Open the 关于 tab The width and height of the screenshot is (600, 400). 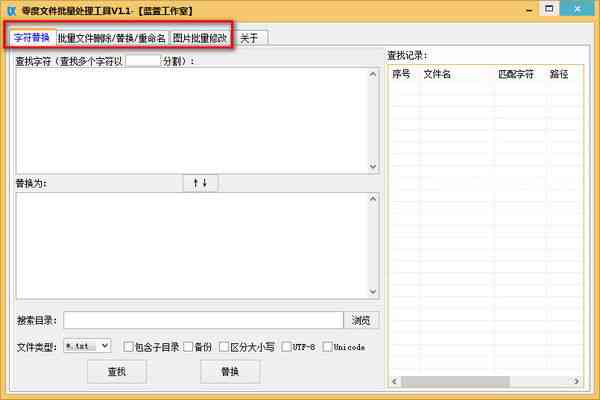[249, 38]
